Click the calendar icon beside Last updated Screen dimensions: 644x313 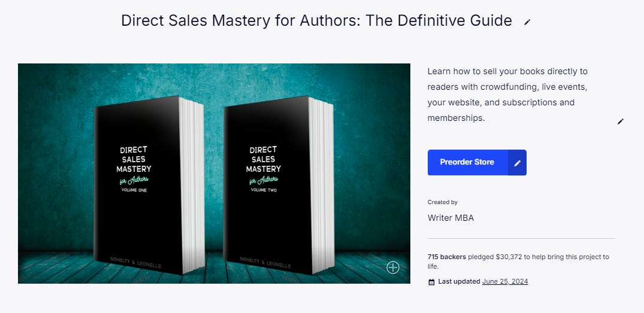[x=431, y=282]
